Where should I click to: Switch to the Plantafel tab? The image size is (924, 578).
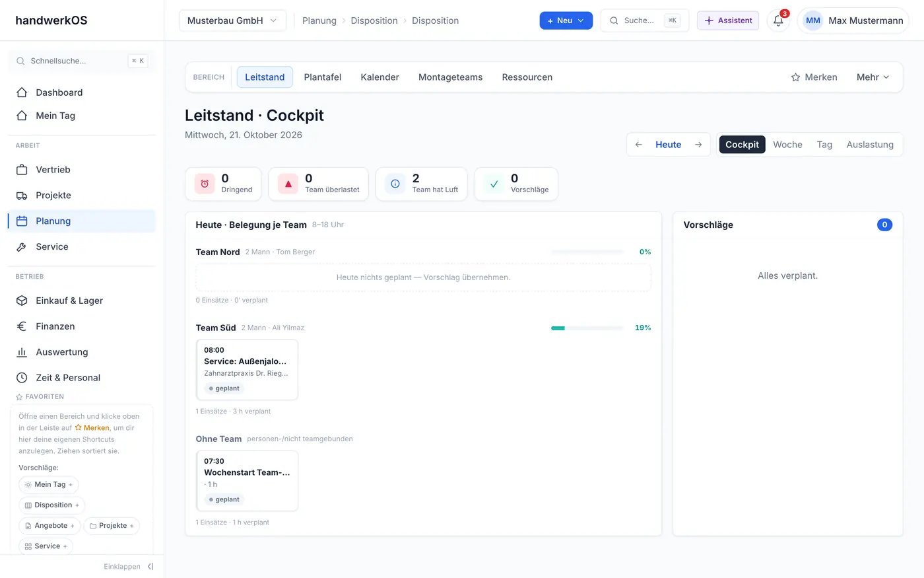[323, 77]
